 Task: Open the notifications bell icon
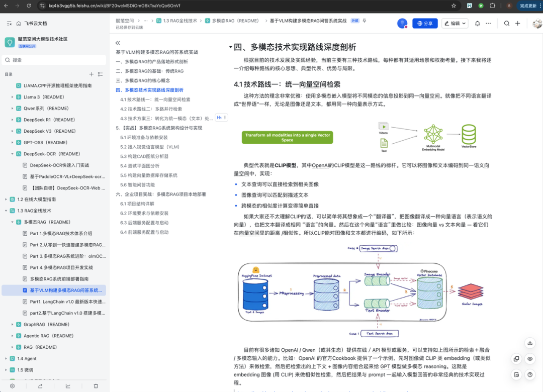click(477, 23)
